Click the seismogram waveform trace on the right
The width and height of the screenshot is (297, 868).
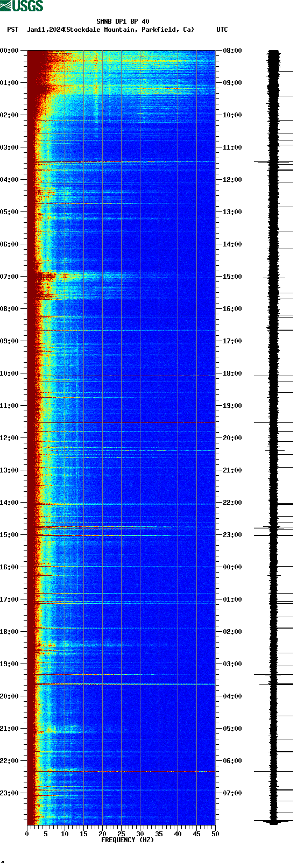click(274, 437)
